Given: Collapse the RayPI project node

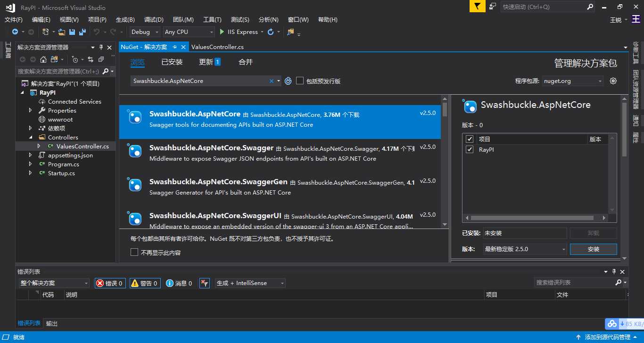Looking at the screenshot, I should (x=23, y=93).
